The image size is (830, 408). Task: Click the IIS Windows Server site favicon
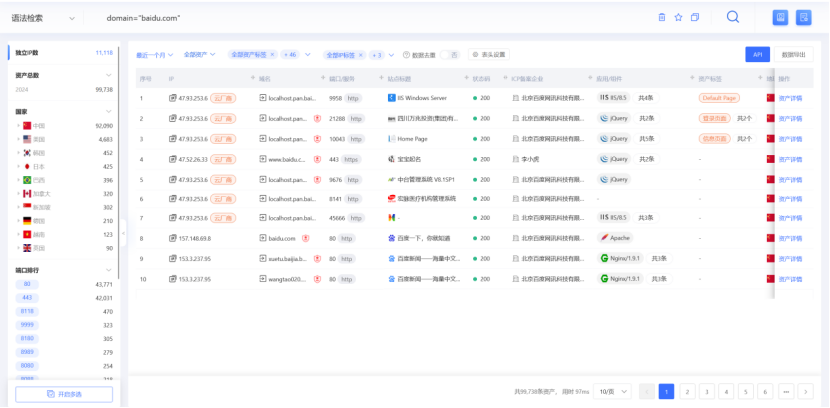point(392,98)
